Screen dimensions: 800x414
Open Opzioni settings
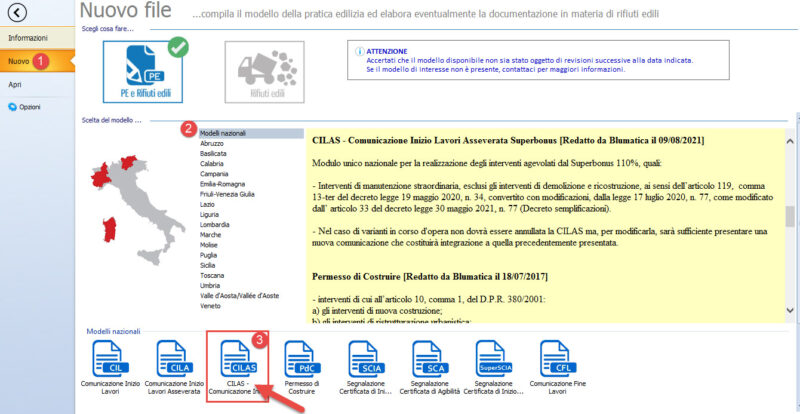pyautogui.click(x=29, y=107)
